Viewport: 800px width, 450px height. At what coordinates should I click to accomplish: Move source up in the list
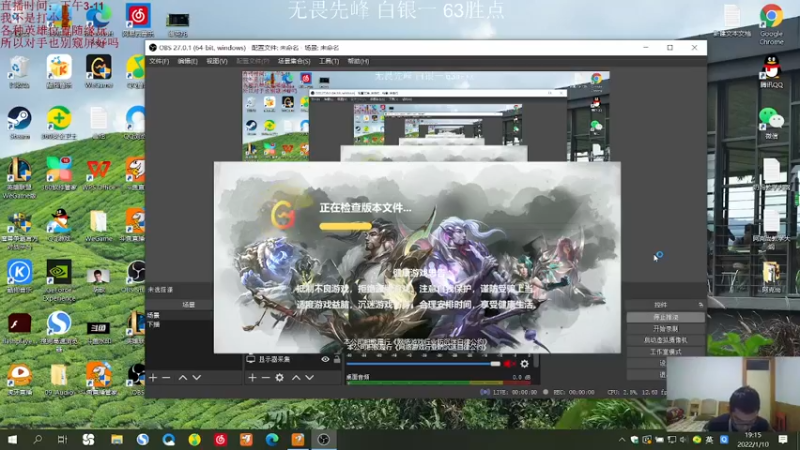point(296,378)
